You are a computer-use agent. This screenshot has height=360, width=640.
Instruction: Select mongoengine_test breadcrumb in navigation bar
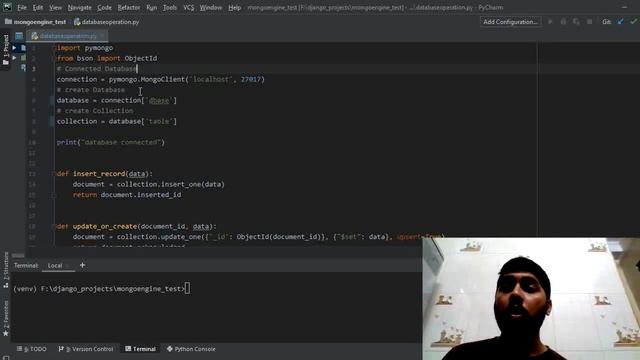coord(36,22)
